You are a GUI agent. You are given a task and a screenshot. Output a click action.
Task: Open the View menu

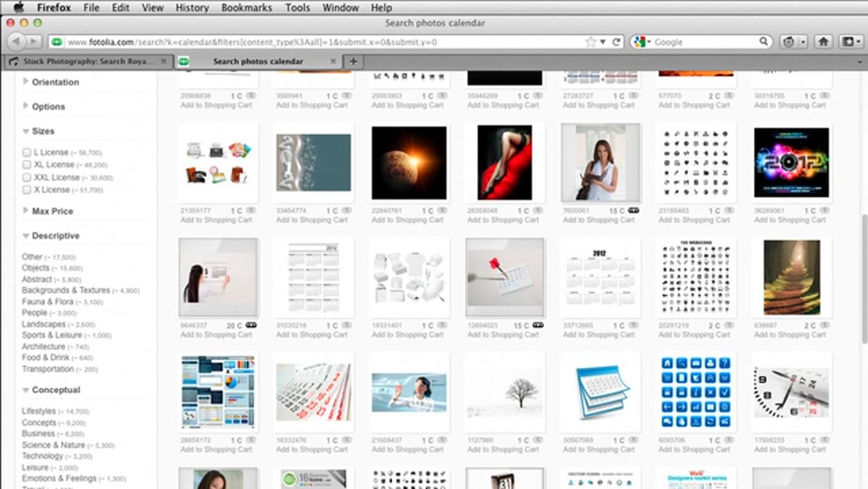click(x=153, y=7)
